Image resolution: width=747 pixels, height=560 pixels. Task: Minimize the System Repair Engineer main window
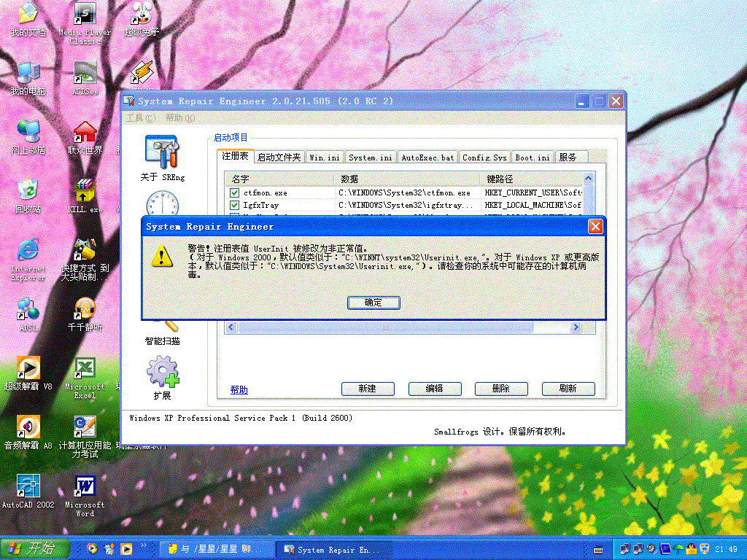[582, 101]
